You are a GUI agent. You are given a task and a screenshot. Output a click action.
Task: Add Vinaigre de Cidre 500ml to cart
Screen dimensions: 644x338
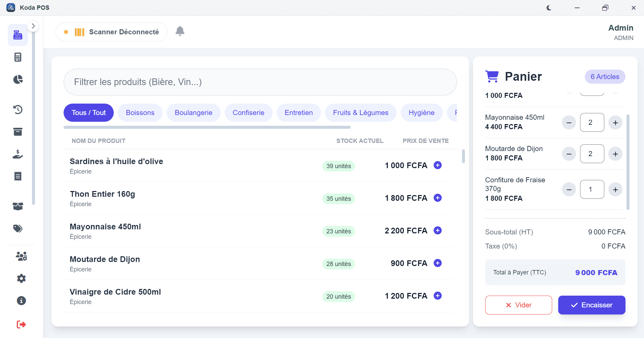(x=438, y=296)
